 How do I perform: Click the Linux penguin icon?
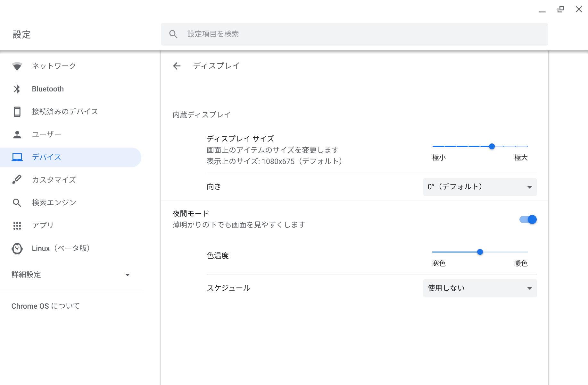tap(17, 248)
